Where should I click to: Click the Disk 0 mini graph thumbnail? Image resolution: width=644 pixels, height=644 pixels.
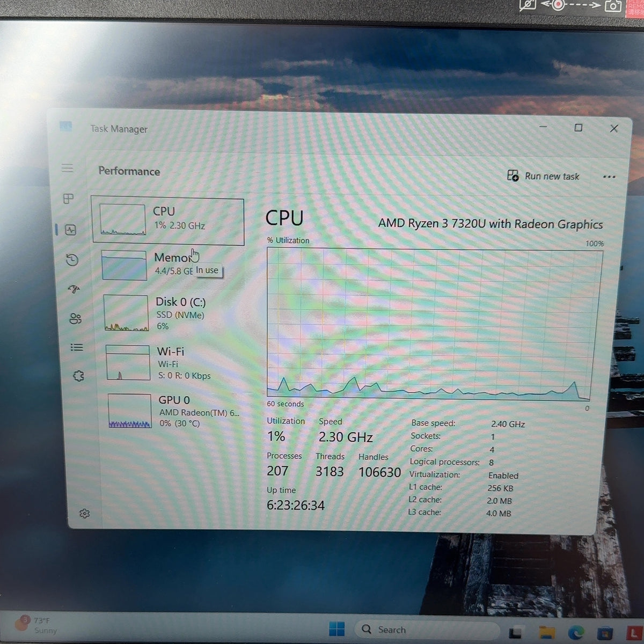126,313
